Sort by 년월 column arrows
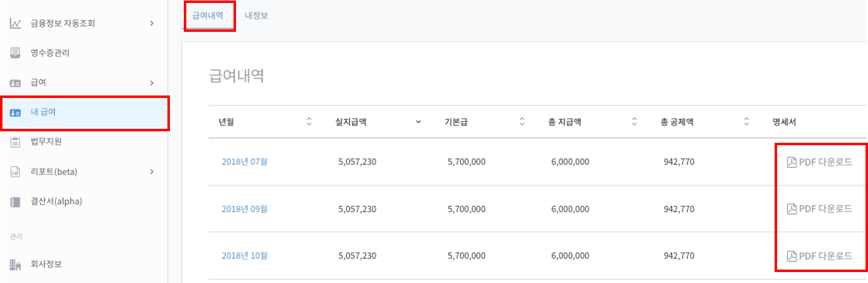 point(309,121)
